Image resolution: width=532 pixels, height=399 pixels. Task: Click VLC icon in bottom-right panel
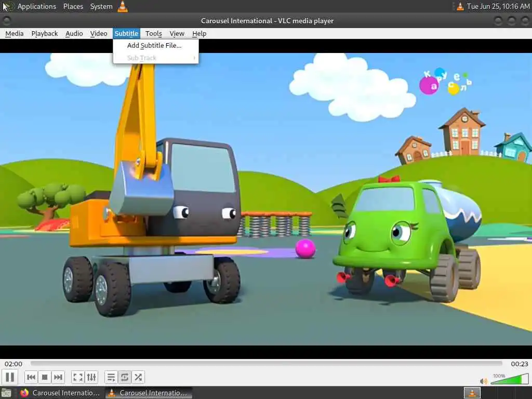[472, 393]
